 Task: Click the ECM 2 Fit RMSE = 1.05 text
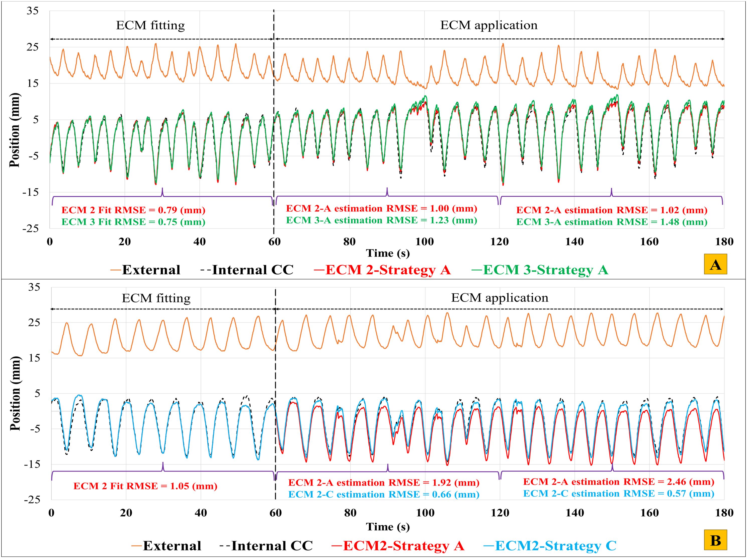click(x=145, y=486)
